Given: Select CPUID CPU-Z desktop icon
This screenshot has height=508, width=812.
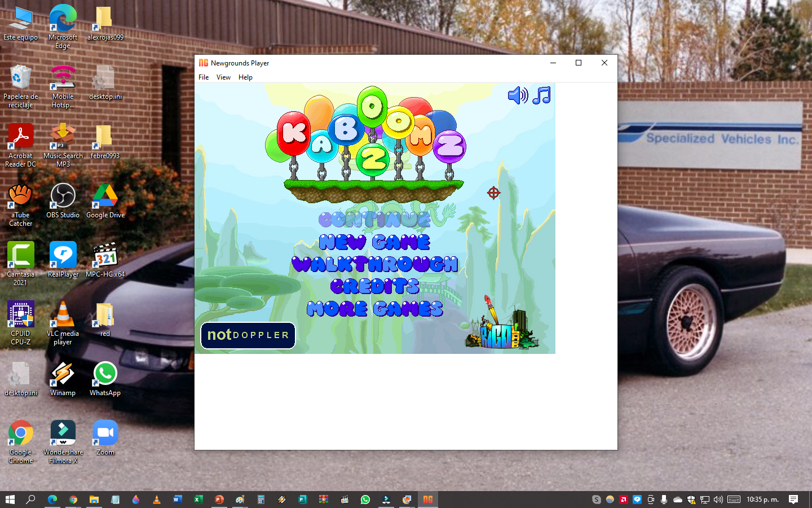Looking at the screenshot, I should (21, 323).
